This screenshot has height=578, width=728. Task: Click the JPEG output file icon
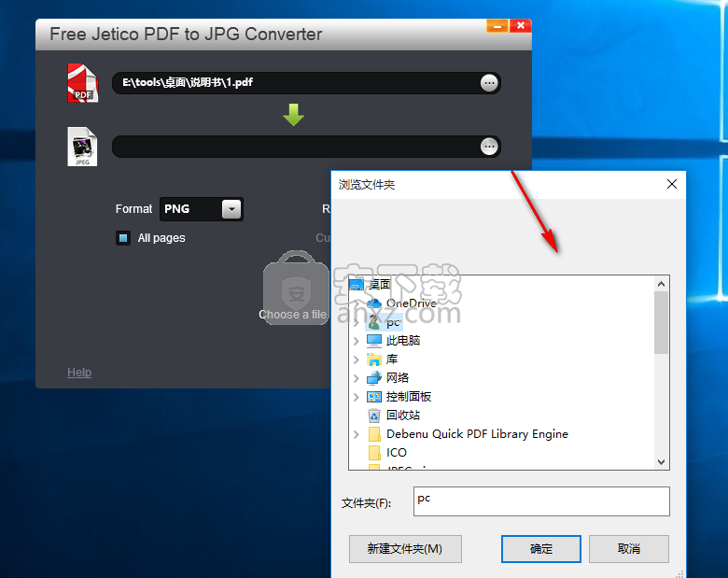tap(82, 147)
